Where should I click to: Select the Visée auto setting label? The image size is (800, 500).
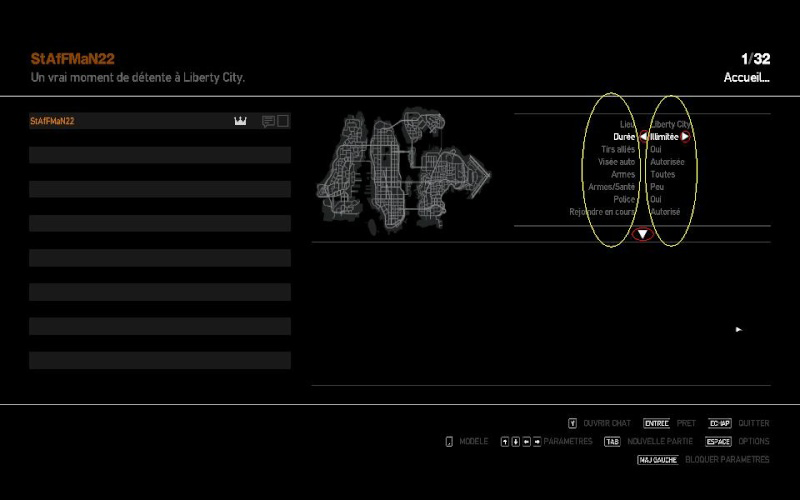[x=616, y=162]
